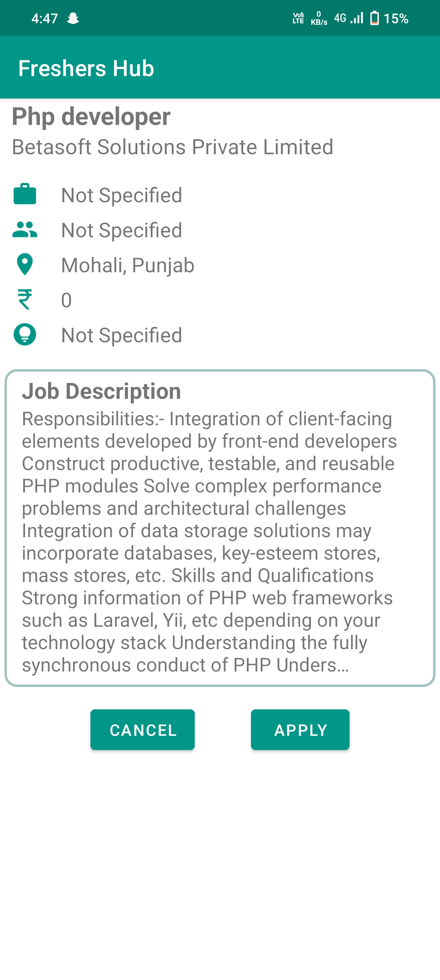This screenshot has width=440, height=980.
Task: Click the CANCEL button
Action: pyautogui.click(x=143, y=730)
